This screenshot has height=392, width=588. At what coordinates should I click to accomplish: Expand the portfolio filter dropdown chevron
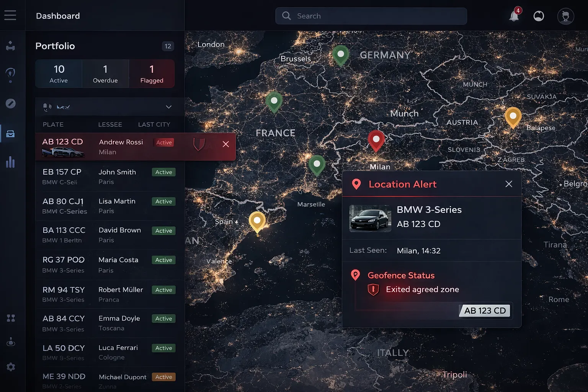pyautogui.click(x=168, y=107)
